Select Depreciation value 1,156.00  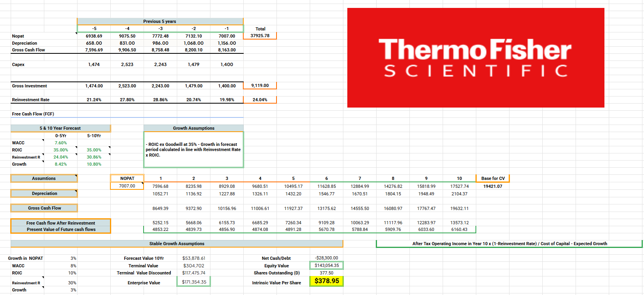pos(227,43)
